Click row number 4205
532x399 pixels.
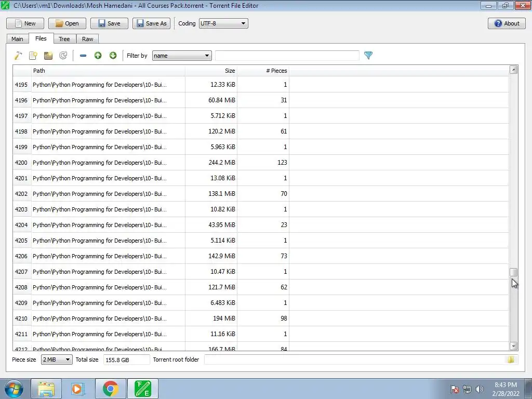point(21,241)
